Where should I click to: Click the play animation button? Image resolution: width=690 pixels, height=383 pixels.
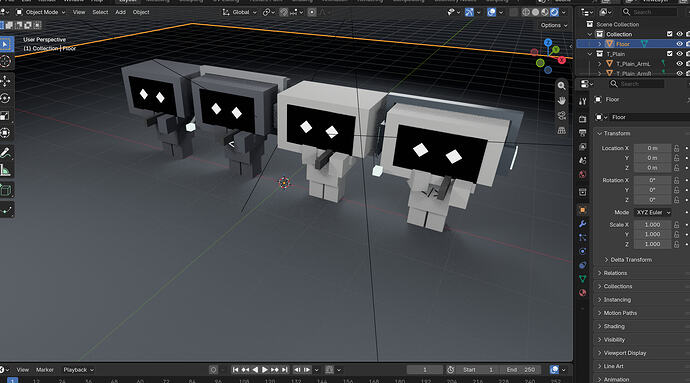tap(265, 370)
